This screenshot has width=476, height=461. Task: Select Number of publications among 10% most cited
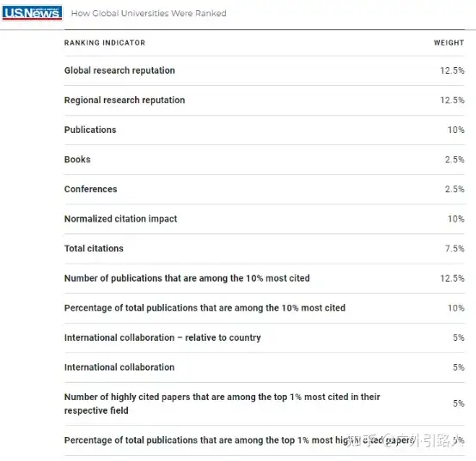[x=265, y=278]
